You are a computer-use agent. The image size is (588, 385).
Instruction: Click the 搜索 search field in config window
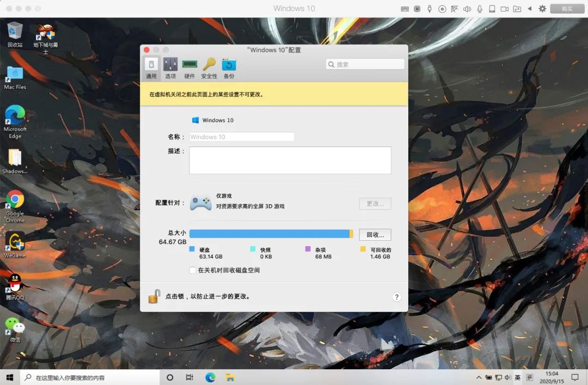pyautogui.click(x=365, y=64)
